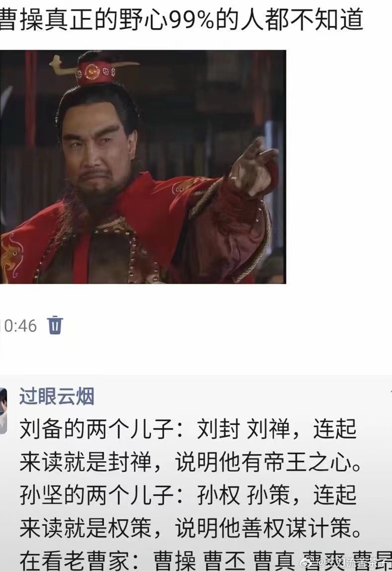This screenshot has height=572, width=392.
Task: Select the title 曹操真正的野心99%的人都不知道
Action: click(181, 19)
